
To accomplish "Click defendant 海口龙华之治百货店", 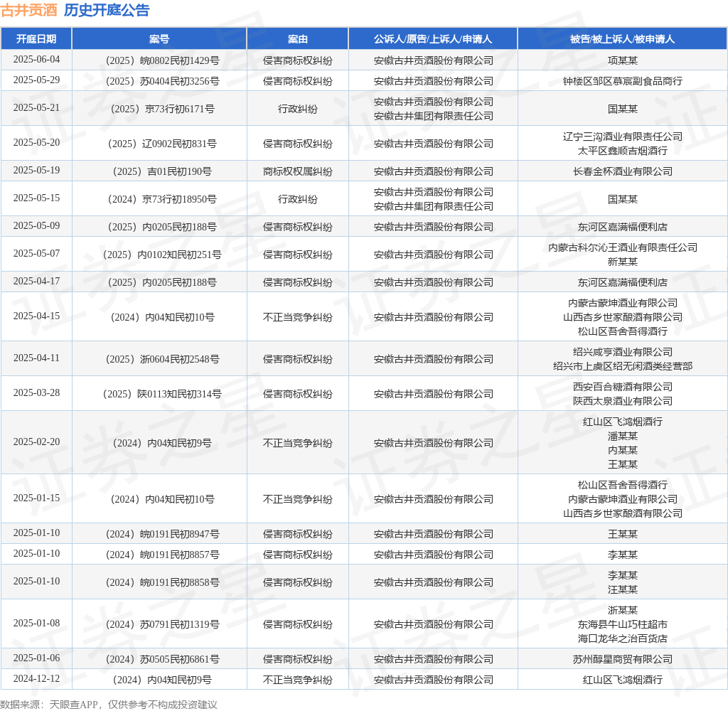I will pos(623,639).
